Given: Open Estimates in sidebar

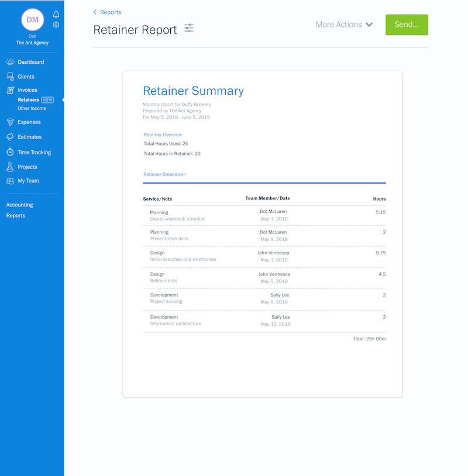Looking at the screenshot, I should (x=29, y=137).
